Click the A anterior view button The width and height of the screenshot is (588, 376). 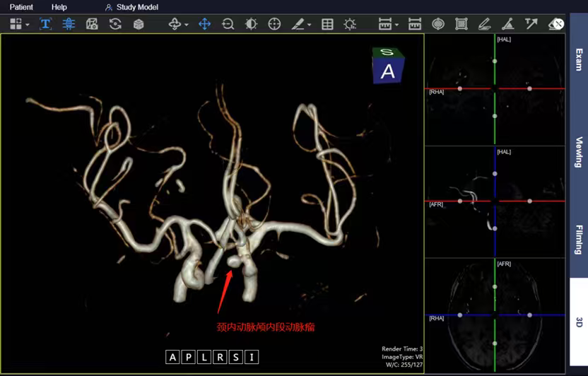point(172,357)
